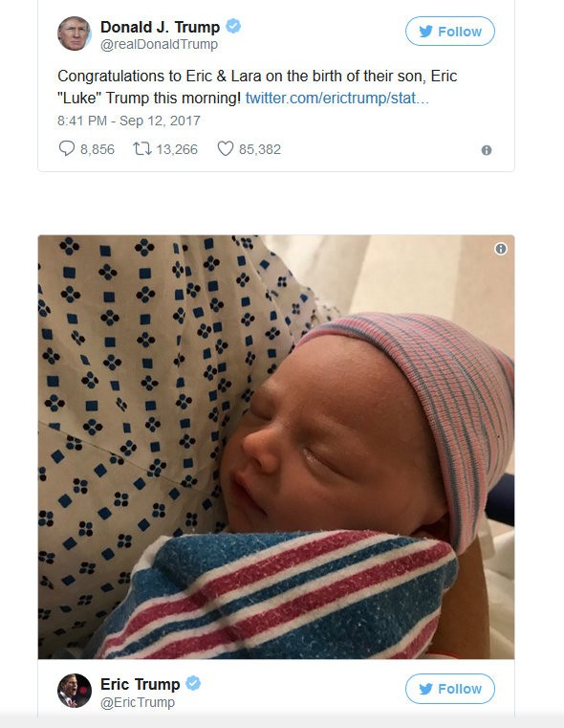Open @EricTrump handle link

coord(138,702)
